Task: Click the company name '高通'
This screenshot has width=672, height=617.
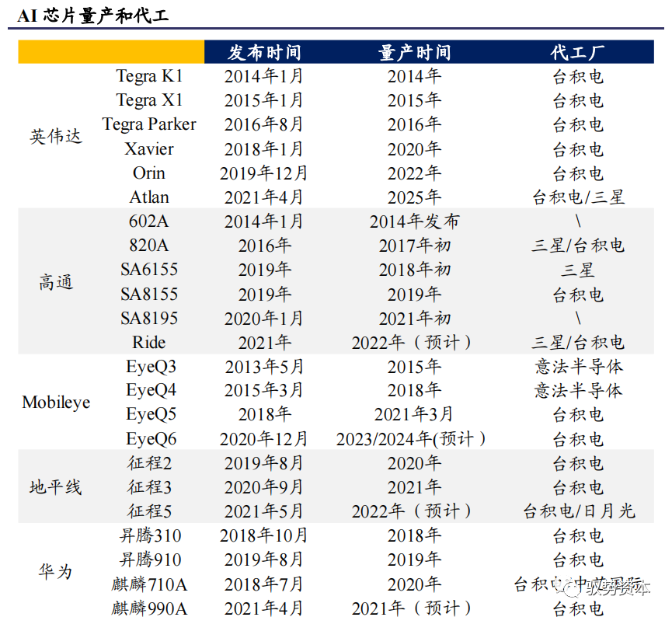Action: coord(56,282)
